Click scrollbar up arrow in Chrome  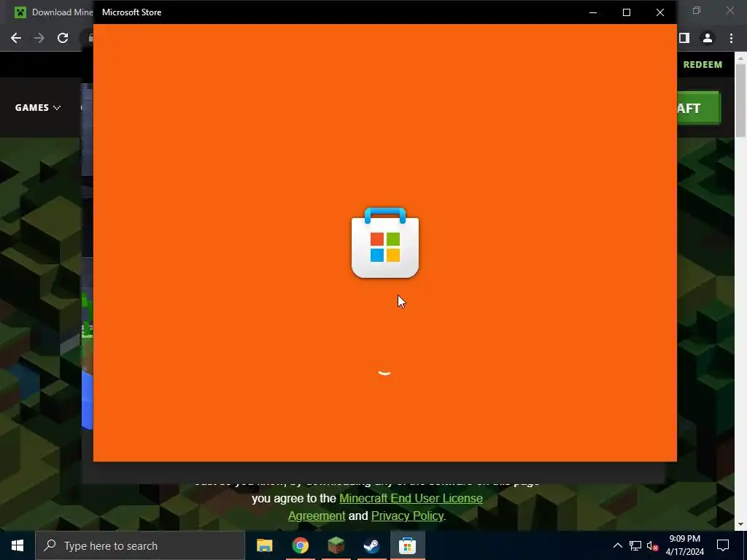click(741, 58)
